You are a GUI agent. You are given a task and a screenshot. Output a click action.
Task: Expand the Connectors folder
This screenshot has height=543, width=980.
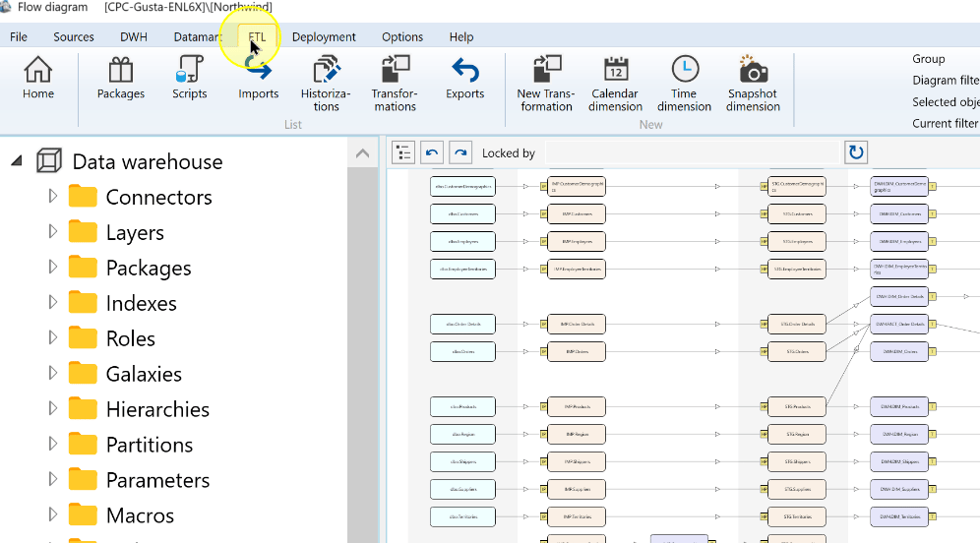pyautogui.click(x=53, y=196)
